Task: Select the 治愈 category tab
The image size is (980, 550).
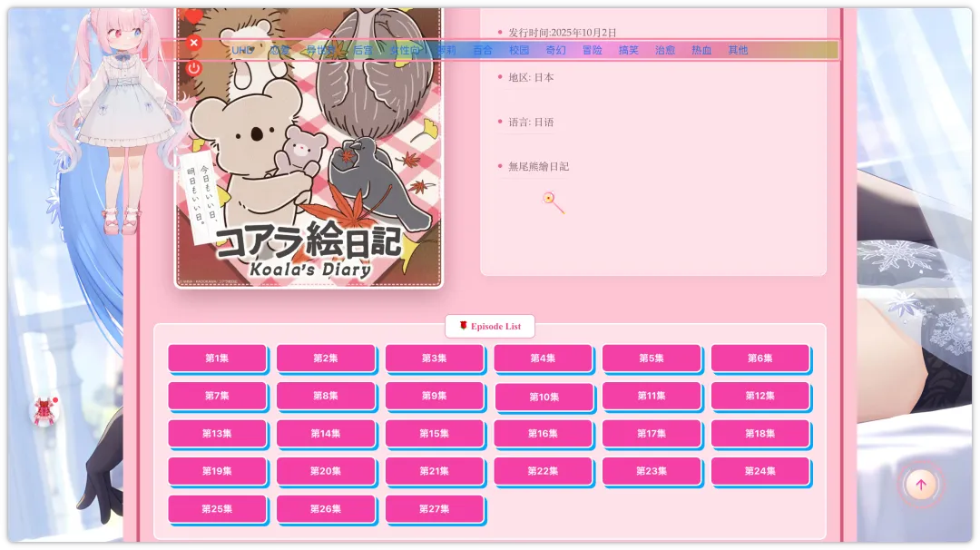Action: 665,50
